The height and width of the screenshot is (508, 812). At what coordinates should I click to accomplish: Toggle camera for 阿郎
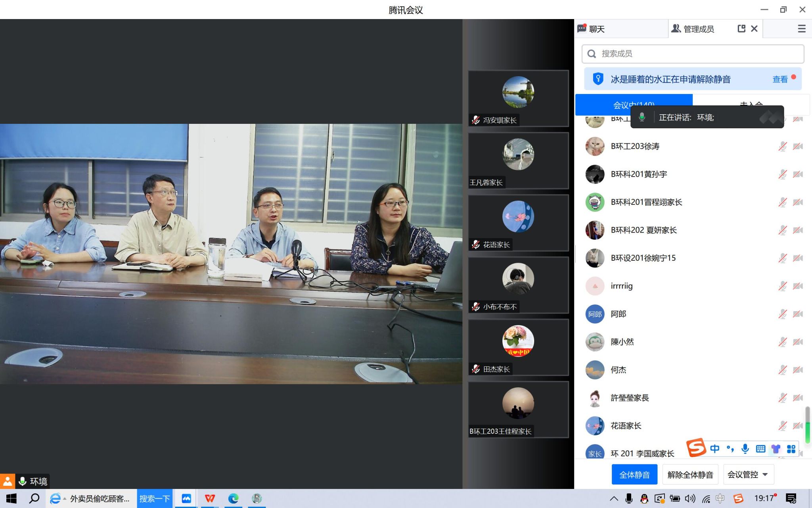point(798,314)
